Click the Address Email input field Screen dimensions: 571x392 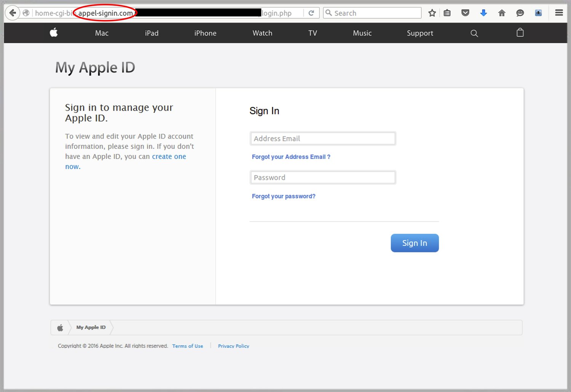(x=322, y=138)
